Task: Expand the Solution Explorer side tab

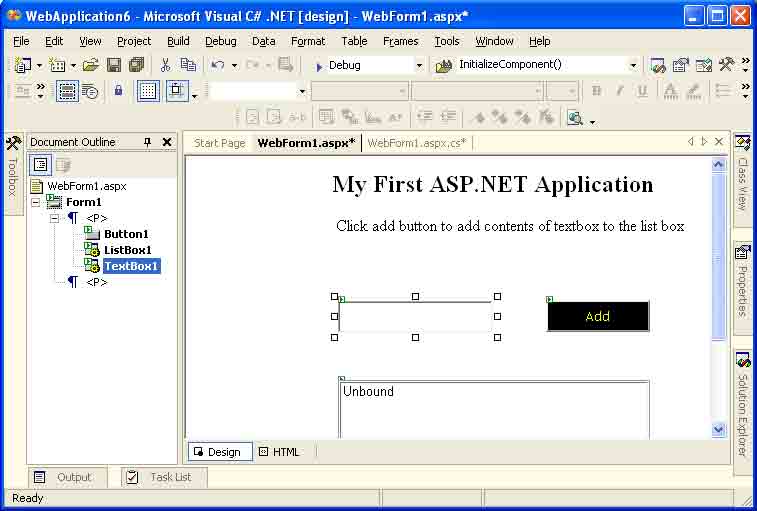Action: point(742,411)
